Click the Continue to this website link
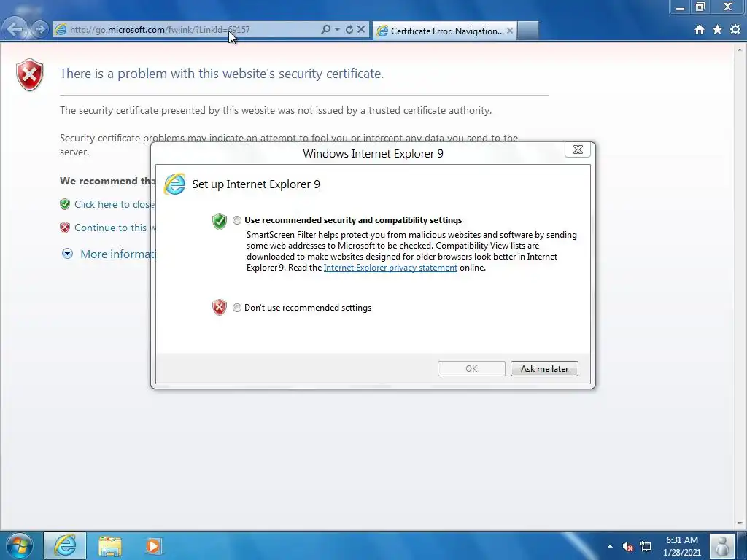The image size is (747, 560). point(115,227)
